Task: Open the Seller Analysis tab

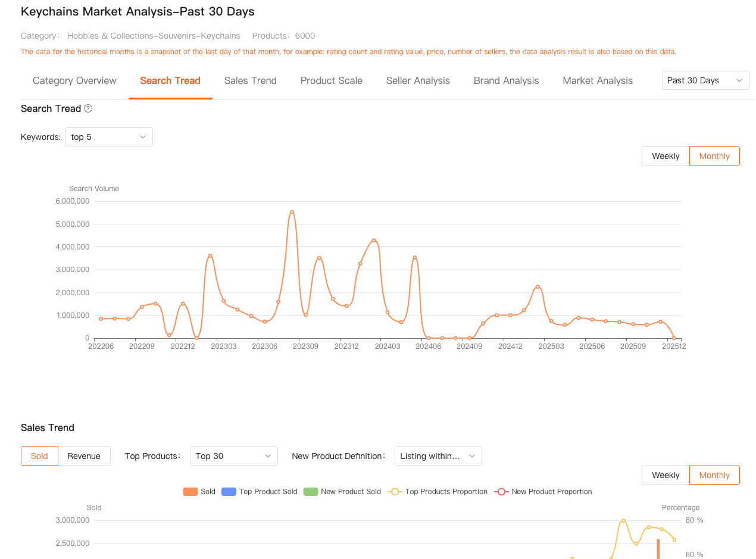Action: [x=418, y=80]
